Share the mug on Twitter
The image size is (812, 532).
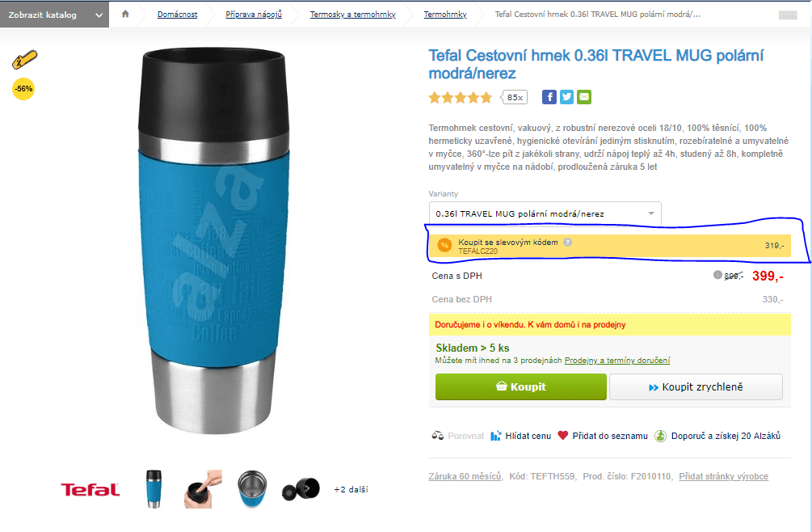point(566,97)
